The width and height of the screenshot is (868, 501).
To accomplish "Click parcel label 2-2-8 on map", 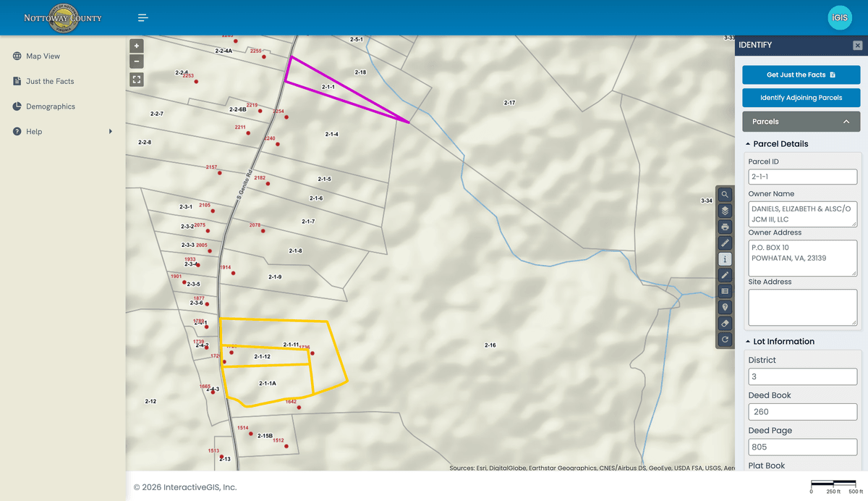I will click(x=145, y=142).
